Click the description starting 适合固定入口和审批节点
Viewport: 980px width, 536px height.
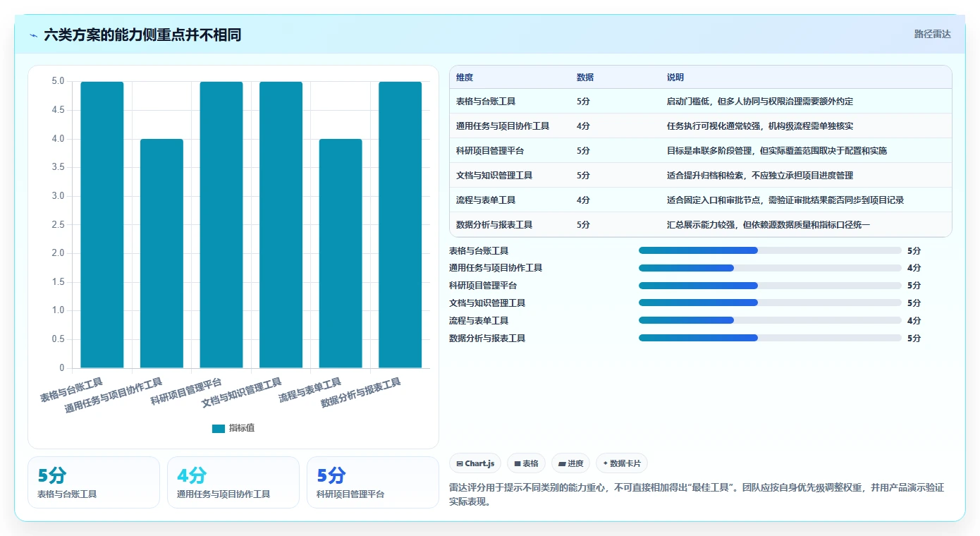(x=785, y=200)
